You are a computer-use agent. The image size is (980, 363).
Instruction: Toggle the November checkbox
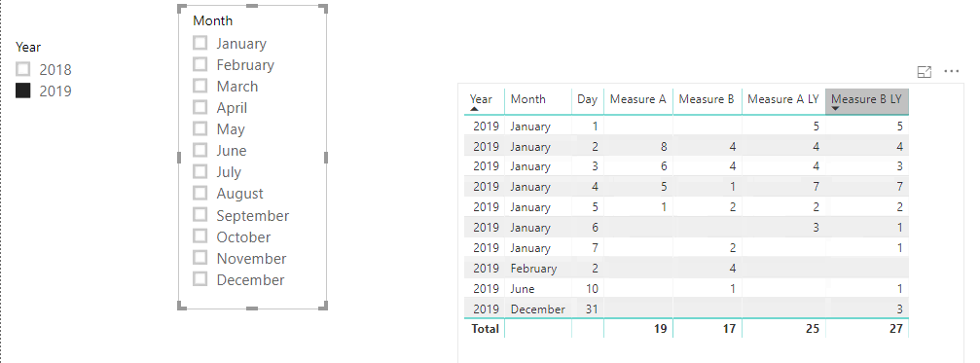(x=200, y=258)
